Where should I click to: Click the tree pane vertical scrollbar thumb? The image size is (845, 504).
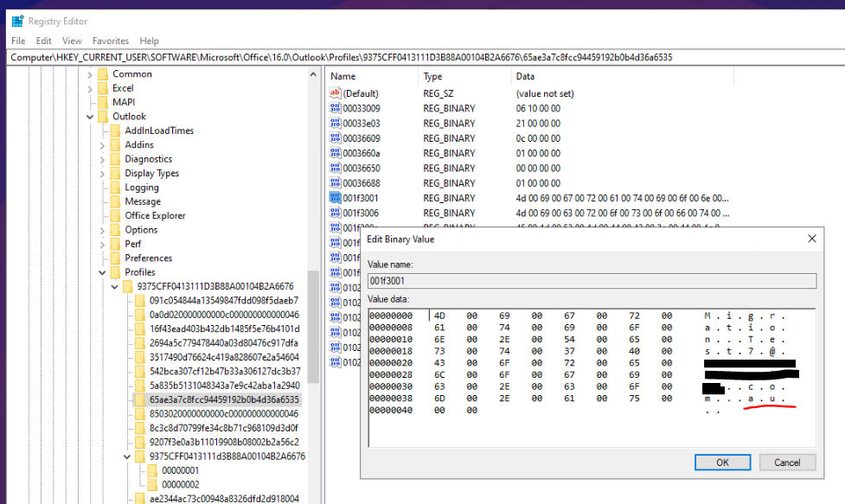[313, 326]
